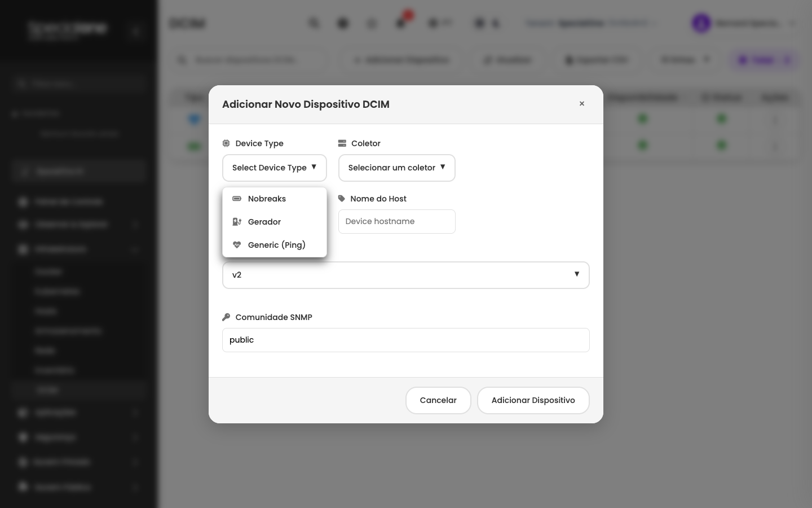Click the Generic (Ping) heartbeat icon
The image size is (812, 508).
[237, 245]
